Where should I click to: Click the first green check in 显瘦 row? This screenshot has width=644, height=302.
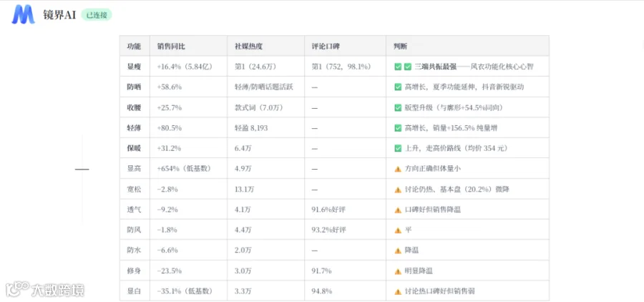click(x=398, y=67)
